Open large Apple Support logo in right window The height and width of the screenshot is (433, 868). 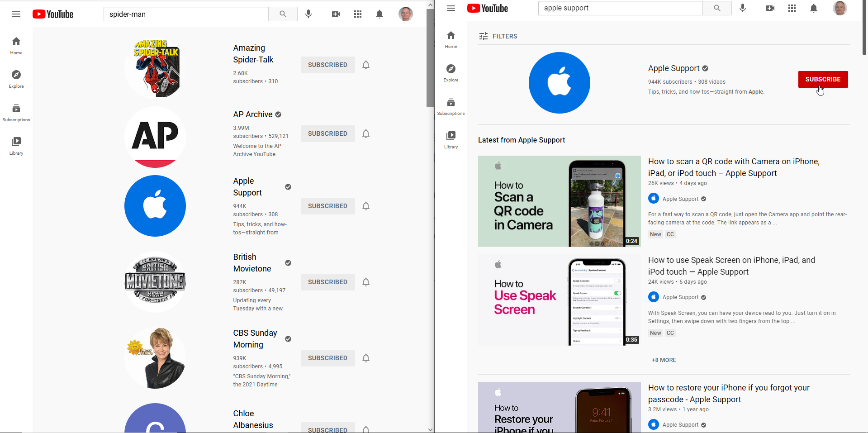coord(560,83)
